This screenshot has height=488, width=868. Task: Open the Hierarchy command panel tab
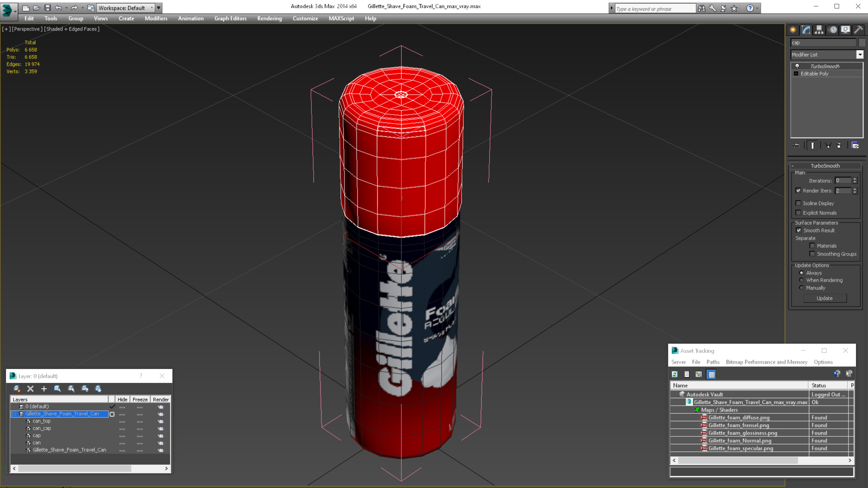coord(819,30)
